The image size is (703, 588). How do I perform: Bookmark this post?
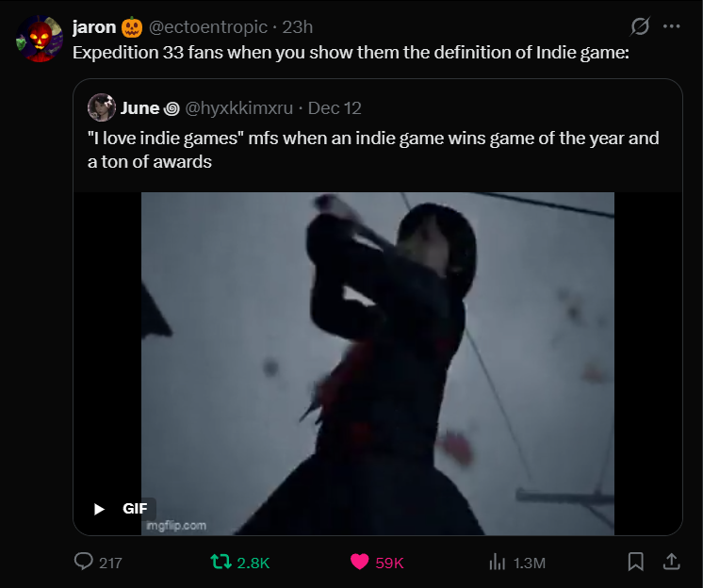(635, 562)
